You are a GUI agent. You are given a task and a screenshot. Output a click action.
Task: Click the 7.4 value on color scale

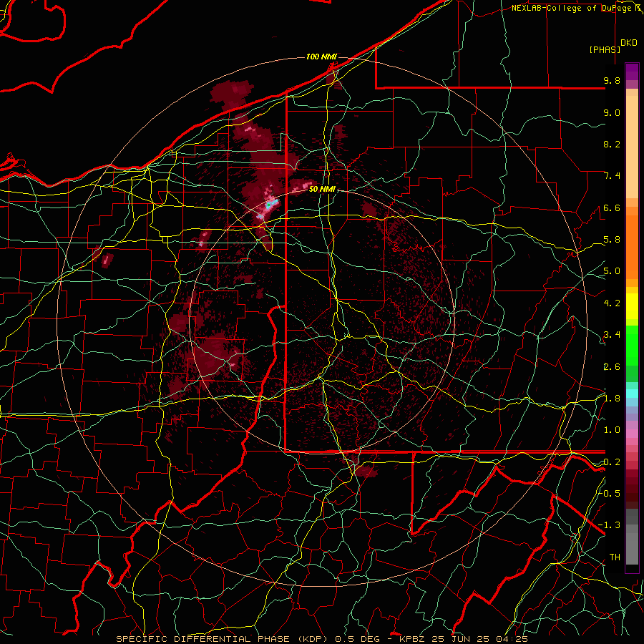(612, 176)
